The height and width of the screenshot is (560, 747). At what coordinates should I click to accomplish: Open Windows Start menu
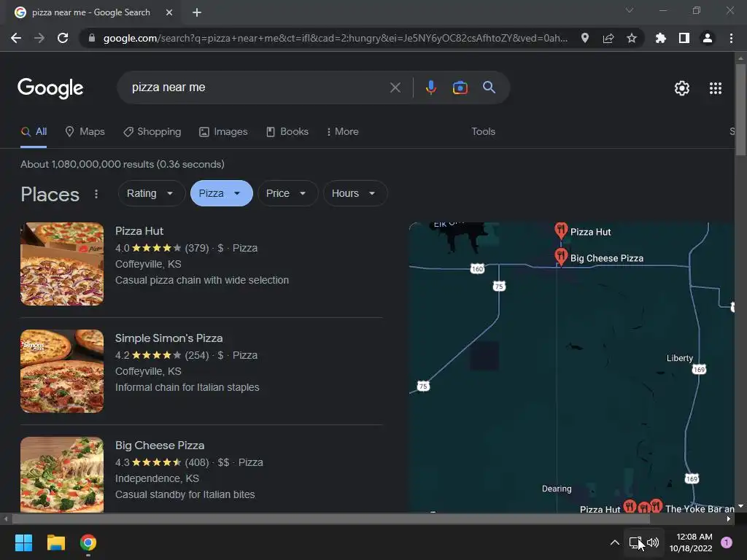[23, 542]
